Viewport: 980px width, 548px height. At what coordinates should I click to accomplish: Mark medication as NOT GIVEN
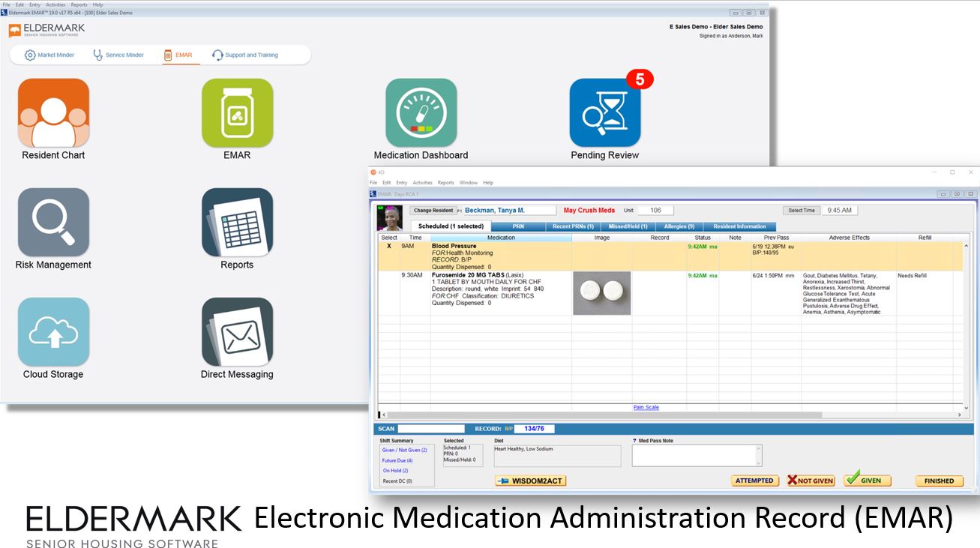pyautogui.click(x=810, y=481)
